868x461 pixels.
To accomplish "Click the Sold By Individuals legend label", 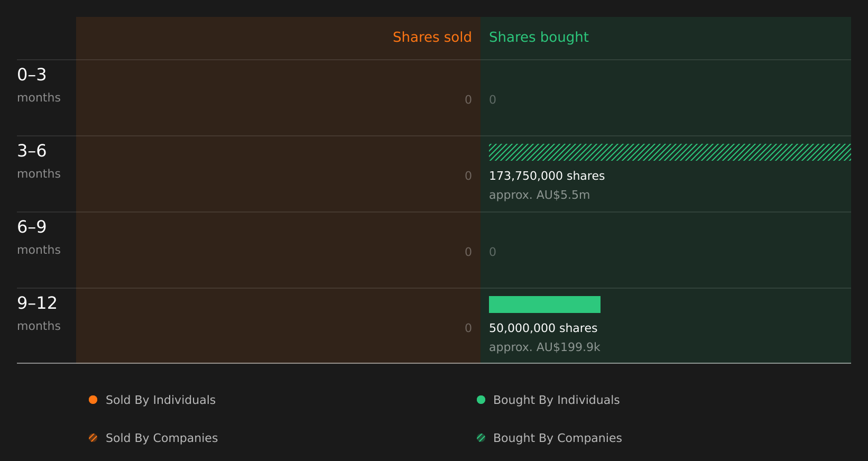I will pyautogui.click(x=161, y=400).
